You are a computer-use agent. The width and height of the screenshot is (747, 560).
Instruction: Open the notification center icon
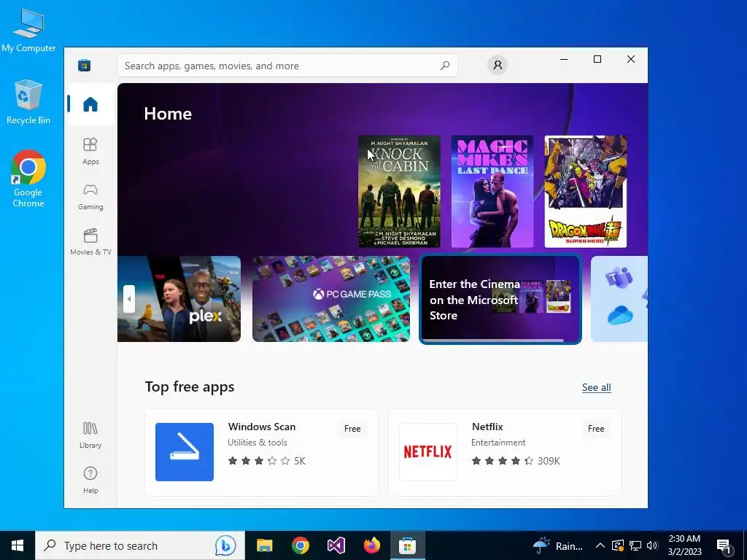(724, 546)
